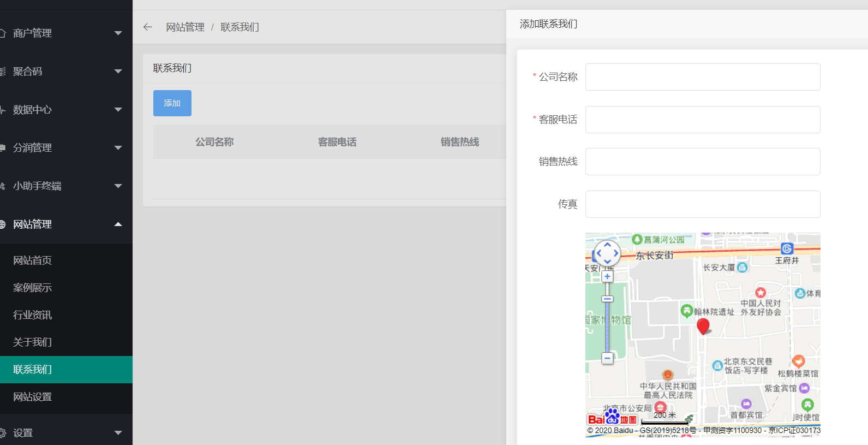Focus the 公司名称 input field
The height and width of the screenshot is (445, 868).
(703, 77)
